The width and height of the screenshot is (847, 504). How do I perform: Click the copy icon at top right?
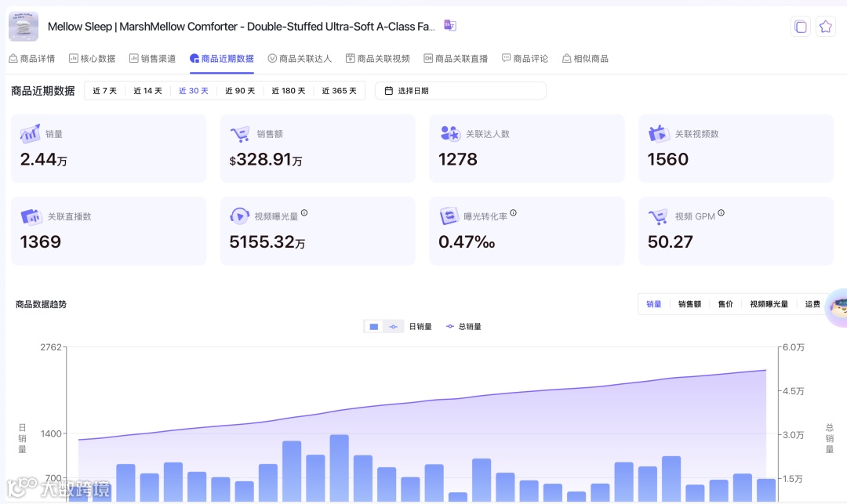(801, 27)
